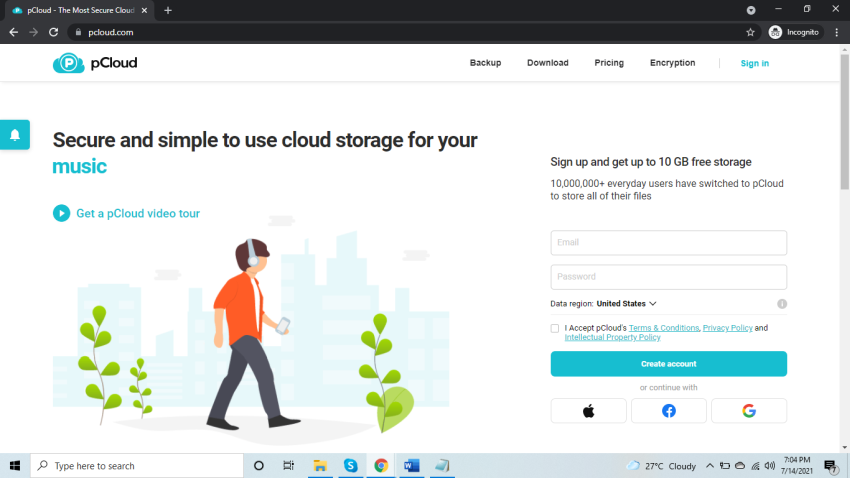Open a new browser tab

(x=168, y=10)
